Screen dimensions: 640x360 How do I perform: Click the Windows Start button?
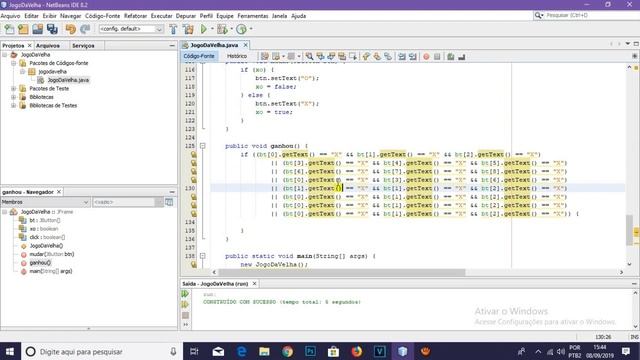[x=10, y=351]
